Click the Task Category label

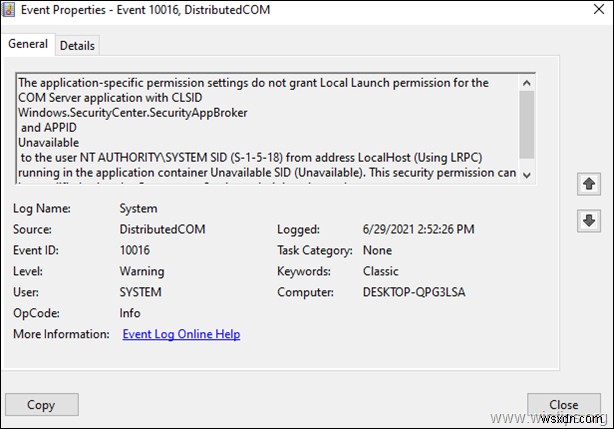pyautogui.click(x=314, y=250)
